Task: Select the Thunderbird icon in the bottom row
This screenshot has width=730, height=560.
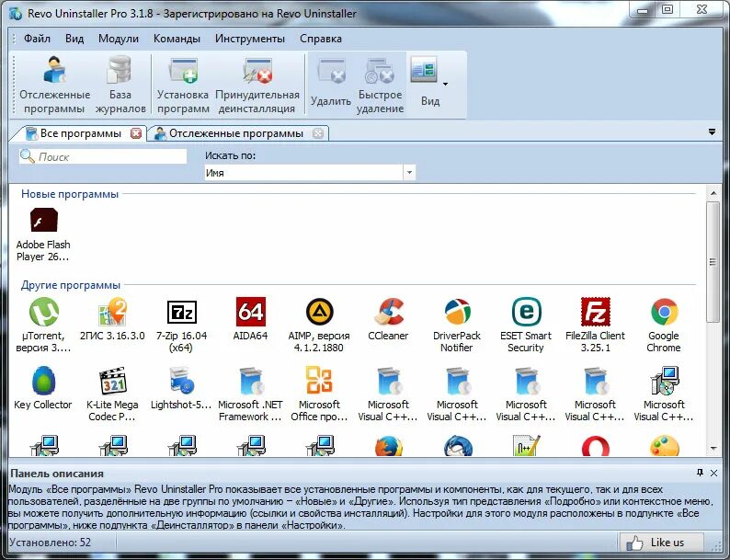Action: click(457, 446)
